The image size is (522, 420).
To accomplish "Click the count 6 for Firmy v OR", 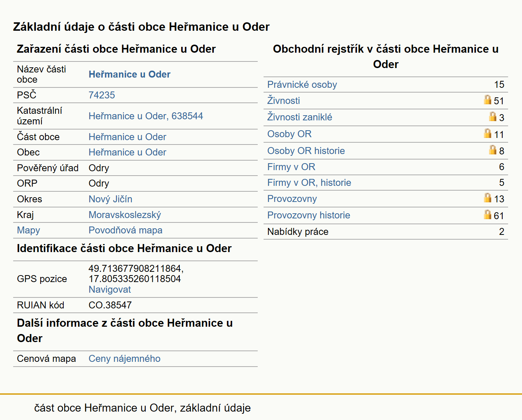I will tap(502, 167).
